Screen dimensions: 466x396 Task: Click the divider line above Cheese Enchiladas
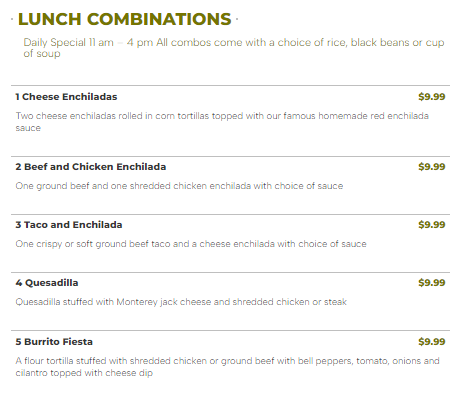(x=230, y=86)
